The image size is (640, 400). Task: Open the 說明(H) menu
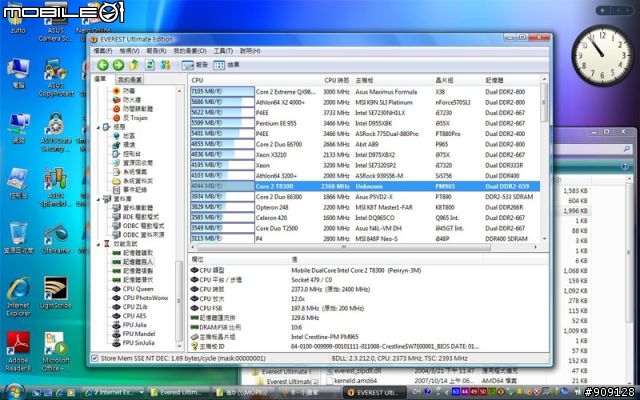click(x=250, y=51)
